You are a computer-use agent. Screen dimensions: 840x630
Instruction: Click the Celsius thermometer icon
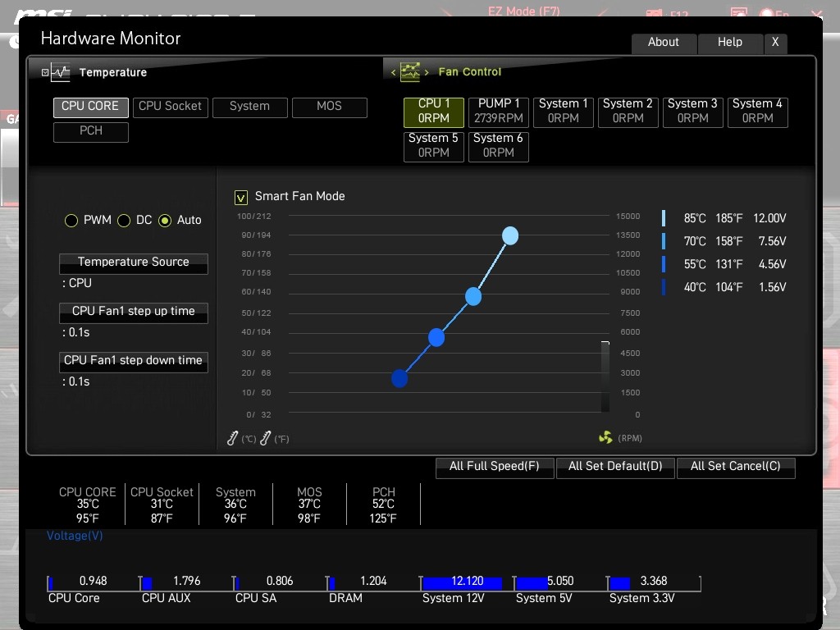tap(233, 439)
